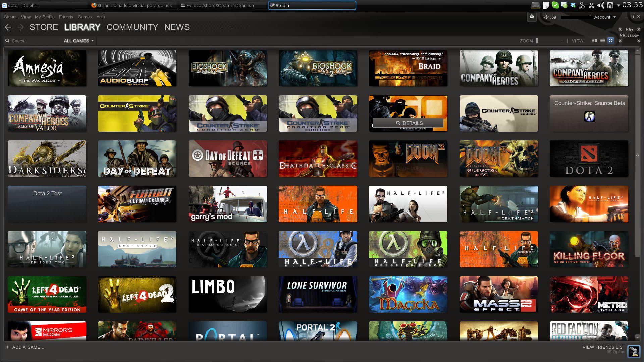Open the Games menu
This screenshot has height=362, width=644.
[85, 17]
